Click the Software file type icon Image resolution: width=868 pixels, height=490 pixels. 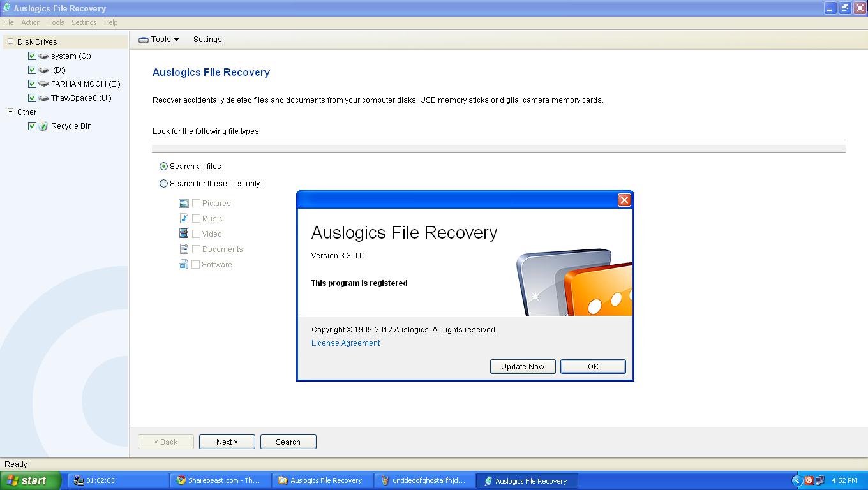pyautogui.click(x=184, y=265)
